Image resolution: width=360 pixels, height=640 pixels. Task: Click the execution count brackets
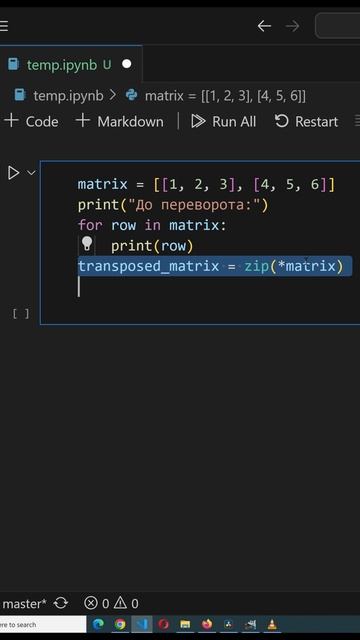pyautogui.click(x=20, y=313)
